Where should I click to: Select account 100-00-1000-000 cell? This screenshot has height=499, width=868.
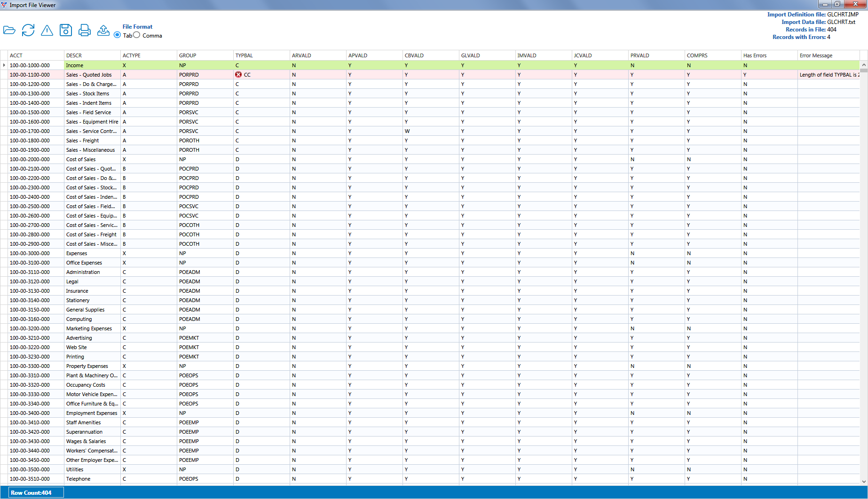point(36,65)
